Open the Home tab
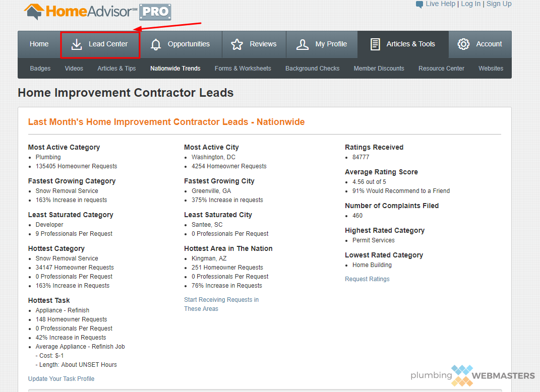This screenshot has width=540, height=392. click(39, 44)
